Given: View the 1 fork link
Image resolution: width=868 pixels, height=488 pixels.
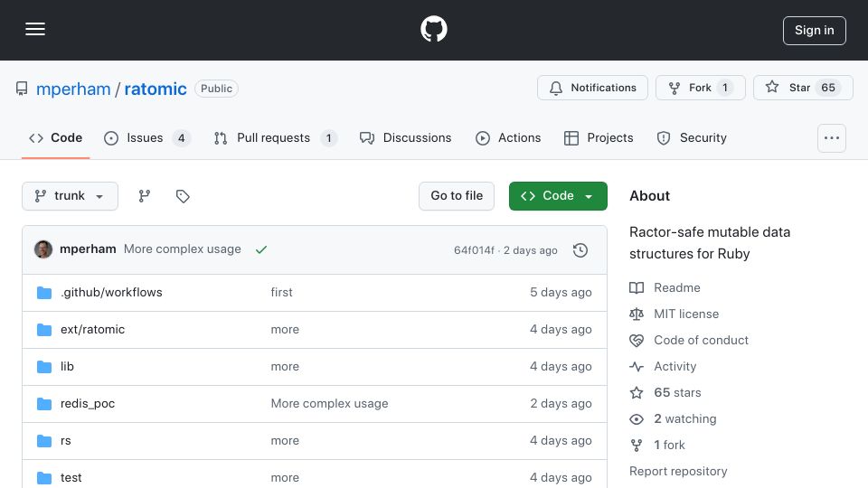Looking at the screenshot, I should (x=669, y=445).
